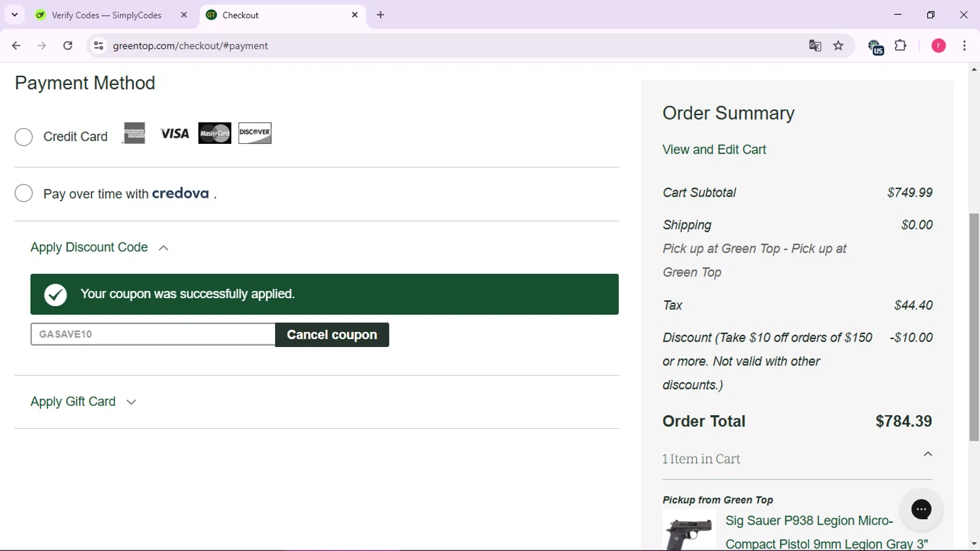Click the Order Total amount $784.39
This screenshot has width=980, height=551.
click(x=904, y=422)
